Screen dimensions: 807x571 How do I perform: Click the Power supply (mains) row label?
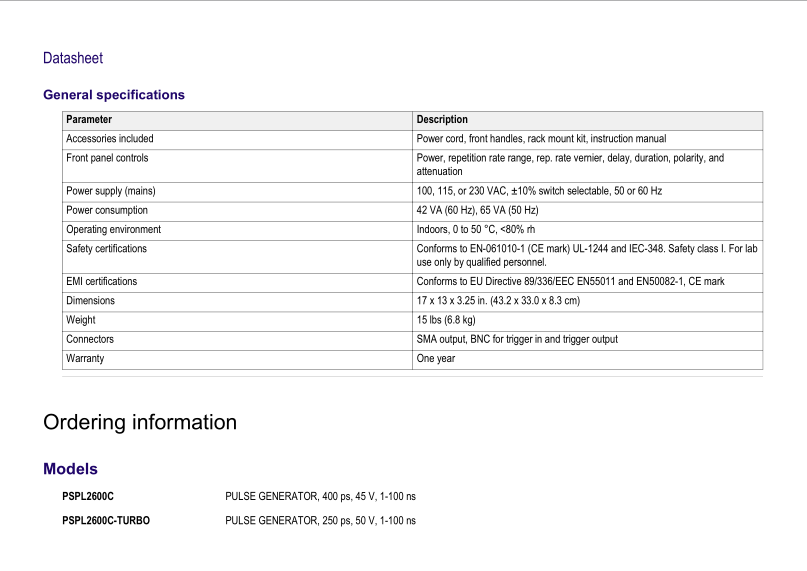(x=111, y=191)
